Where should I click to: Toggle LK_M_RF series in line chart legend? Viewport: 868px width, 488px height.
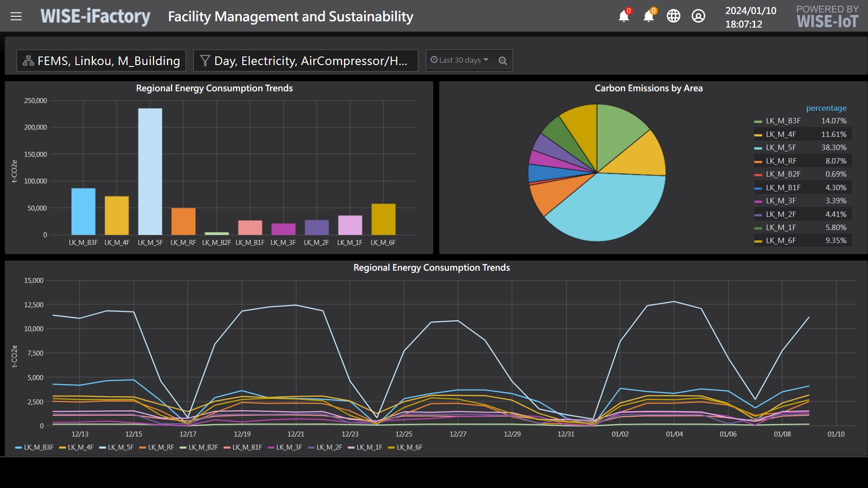pos(157,447)
